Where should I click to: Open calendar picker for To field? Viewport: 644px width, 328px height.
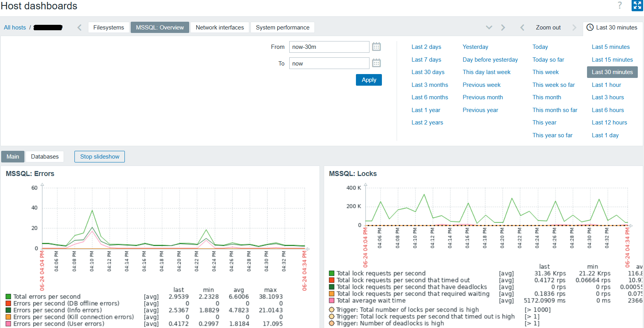click(376, 63)
